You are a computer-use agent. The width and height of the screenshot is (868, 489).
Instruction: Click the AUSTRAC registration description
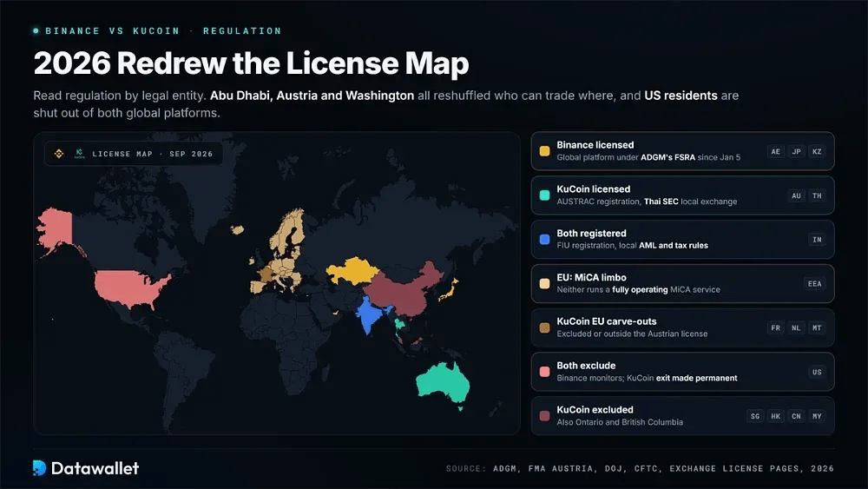click(x=647, y=202)
